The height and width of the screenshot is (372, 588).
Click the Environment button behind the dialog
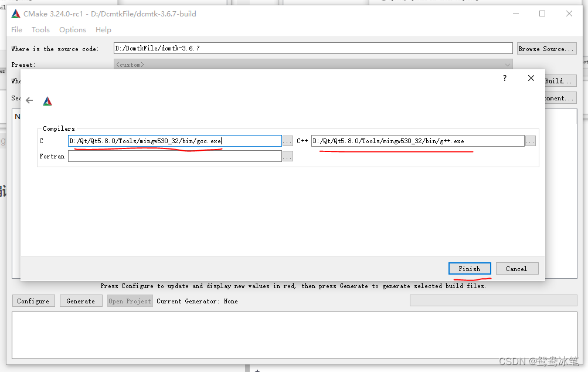(560, 98)
